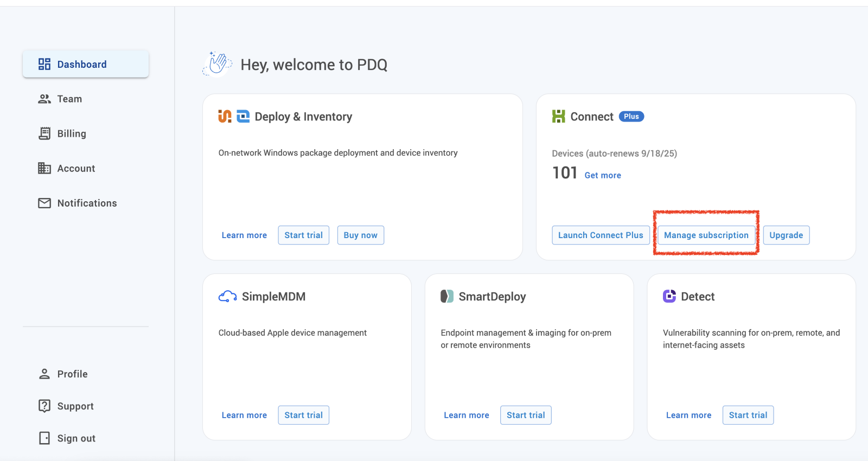Click Buy now for Deploy & Inventory

coord(361,235)
